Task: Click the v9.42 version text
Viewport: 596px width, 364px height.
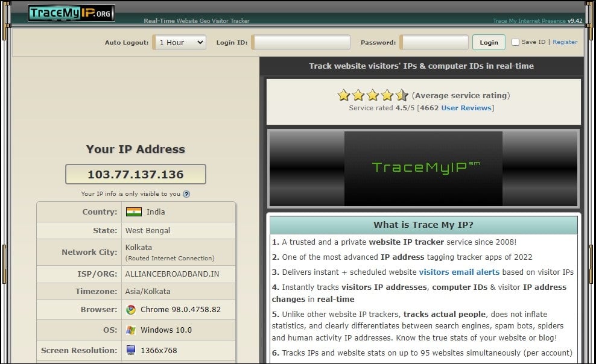Action: (x=575, y=21)
